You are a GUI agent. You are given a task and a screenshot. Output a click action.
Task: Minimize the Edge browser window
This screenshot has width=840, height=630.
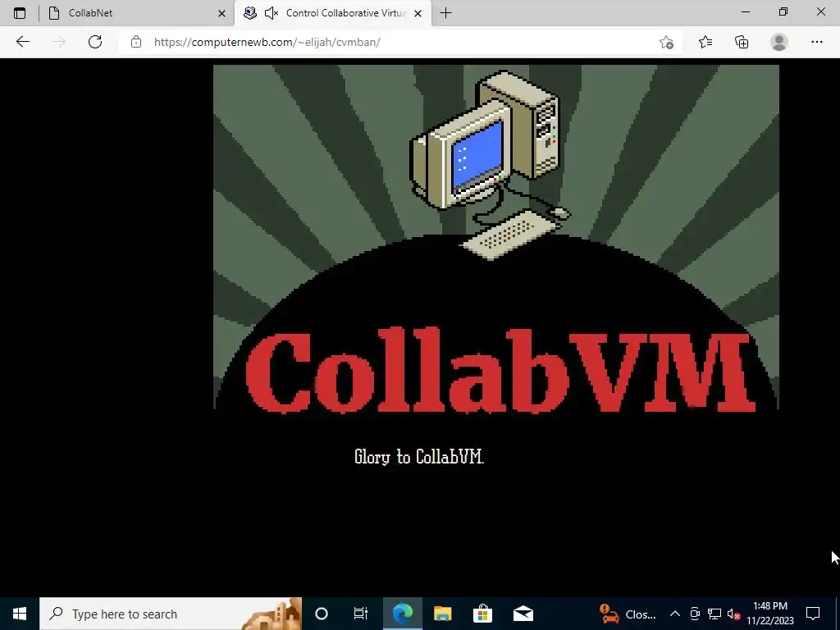[746, 11]
